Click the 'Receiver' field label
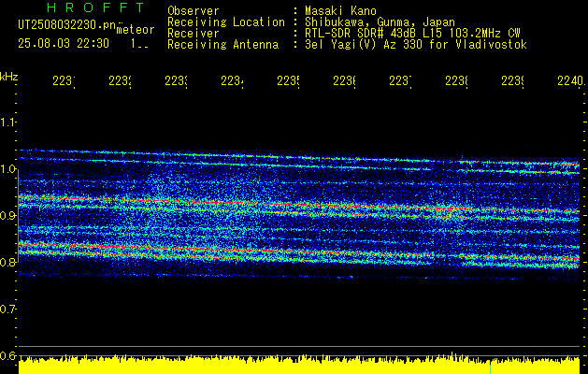Screen dimensions: 588x374 pyautogui.click(x=194, y=34)
